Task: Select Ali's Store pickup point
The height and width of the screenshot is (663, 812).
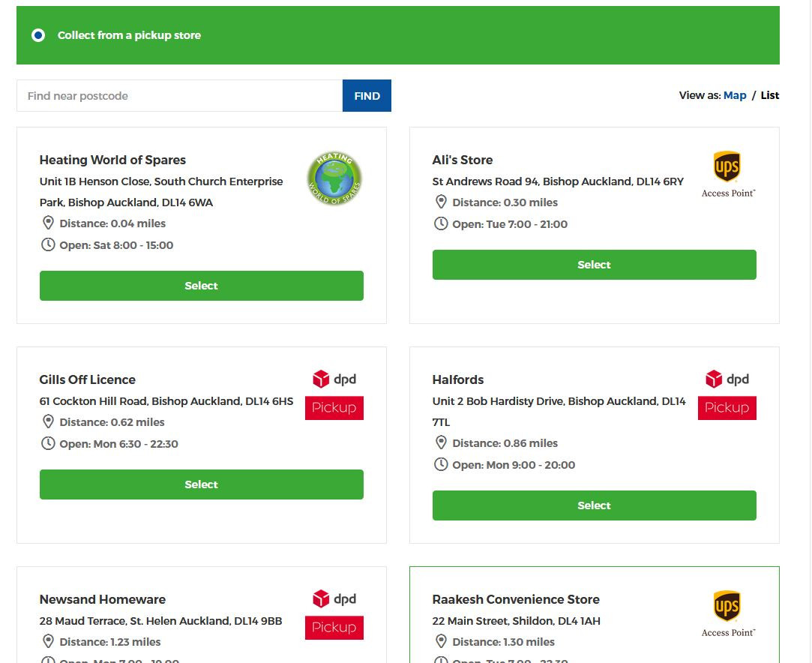Action: tap(594, 265)
